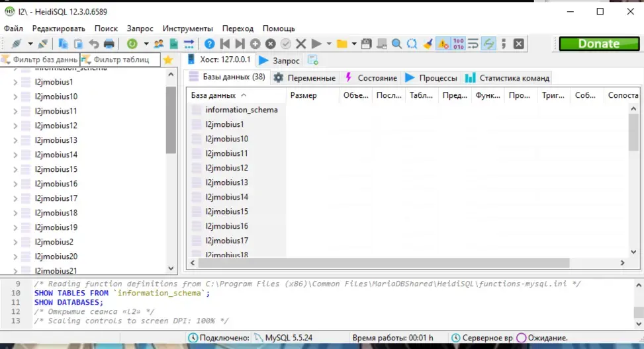The height and width of the screenshot is (349, 644).
Task: Click the dark close-tab X icon
Action: [x=519, y=44]
